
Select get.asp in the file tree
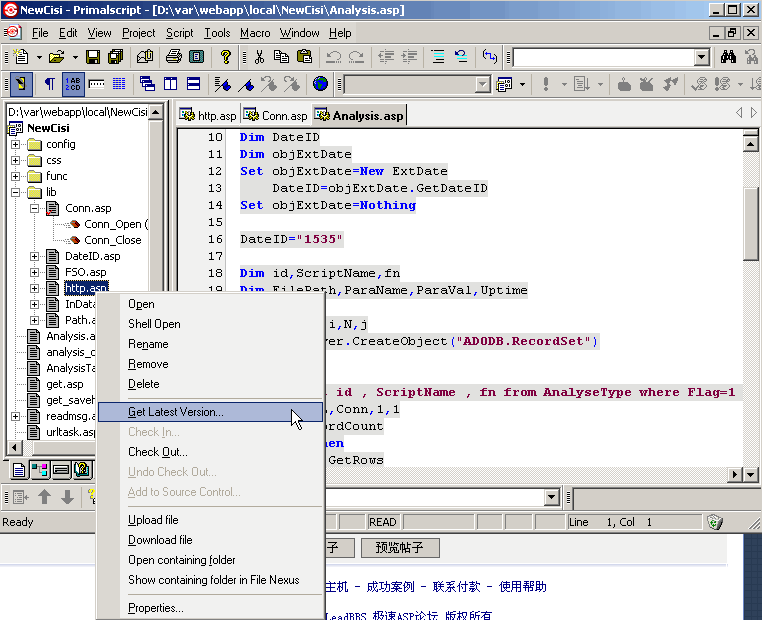(65, 384)
